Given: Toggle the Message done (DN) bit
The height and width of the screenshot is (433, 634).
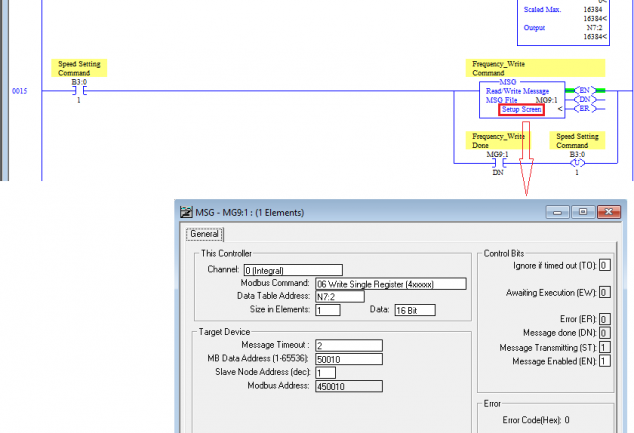Looking at the screenshot, I should (604, 333).
